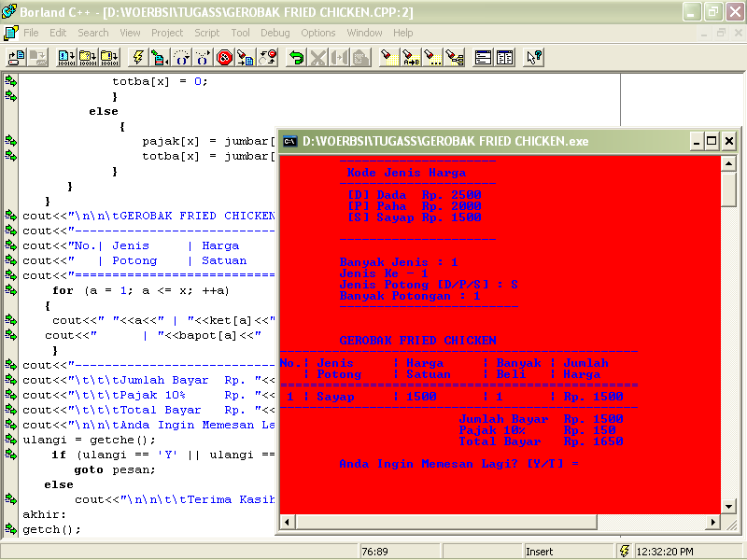Open the Help menu
The width and height of the screenshot is (747, 560).
[403, 33]
